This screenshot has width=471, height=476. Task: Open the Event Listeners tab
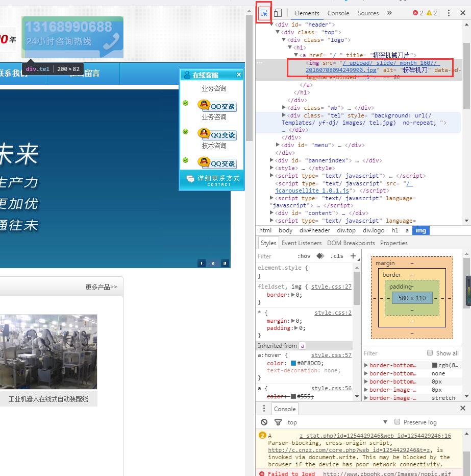(x=302, y=243)
